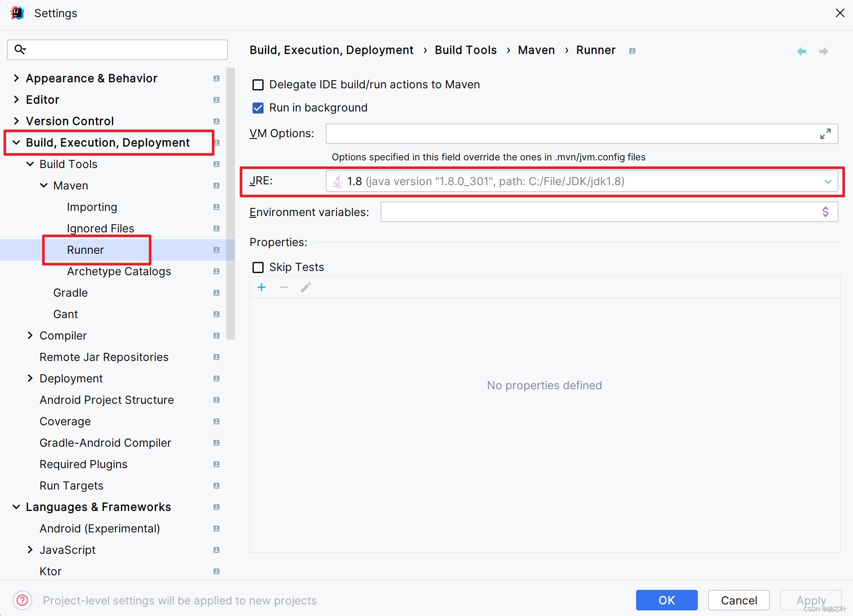Click the Cancel button
Viewport: 853px width, 616px height.
click(x=739, y=600)
